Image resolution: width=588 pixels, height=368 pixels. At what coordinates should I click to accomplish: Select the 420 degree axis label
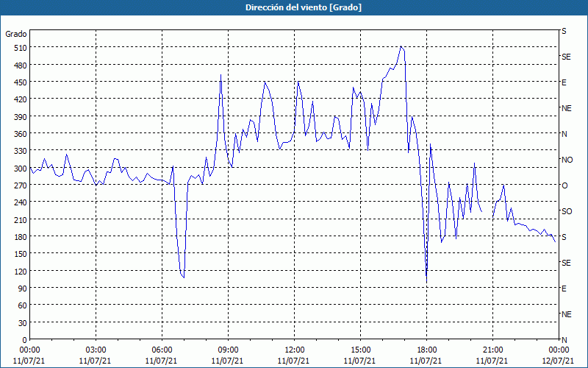pos(21,99)
